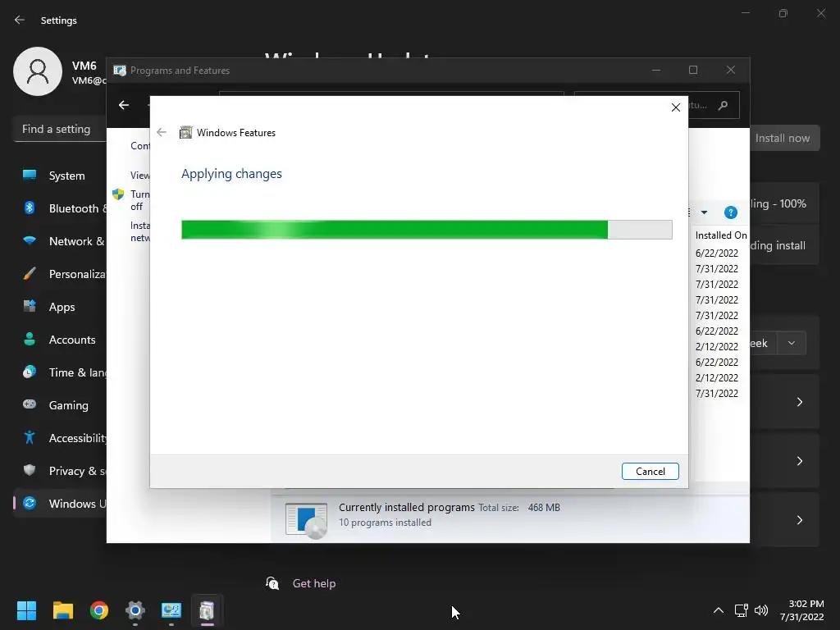The width and height of the screenshot is (840, 630).
Task: Click the Personalization brush icon
Action: (x=30, y=274)
